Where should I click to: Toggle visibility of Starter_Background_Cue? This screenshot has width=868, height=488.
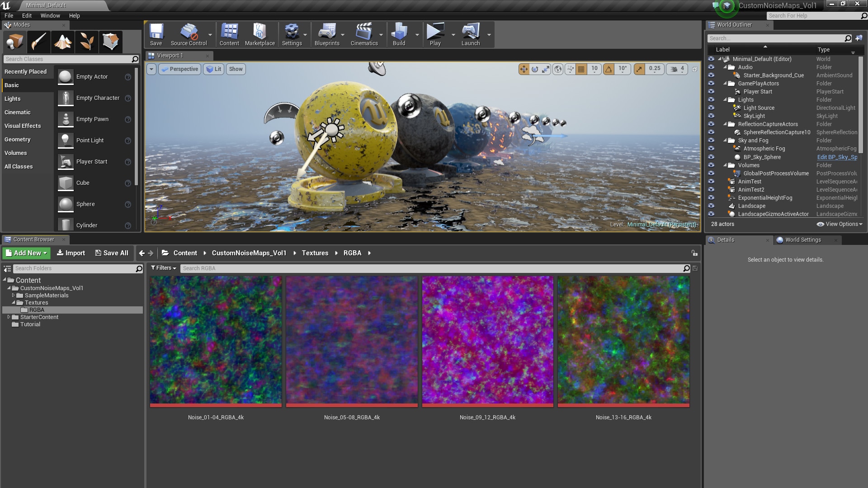(711, 75)
